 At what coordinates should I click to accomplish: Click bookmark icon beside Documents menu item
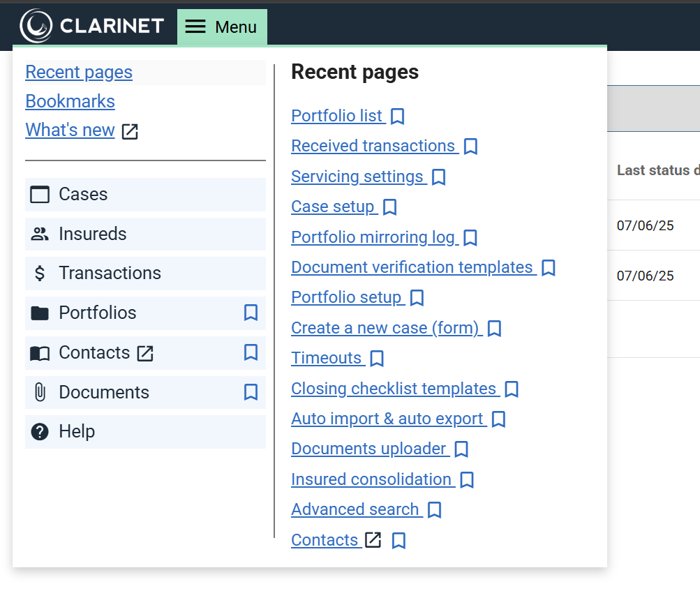(x=251, y=392)
